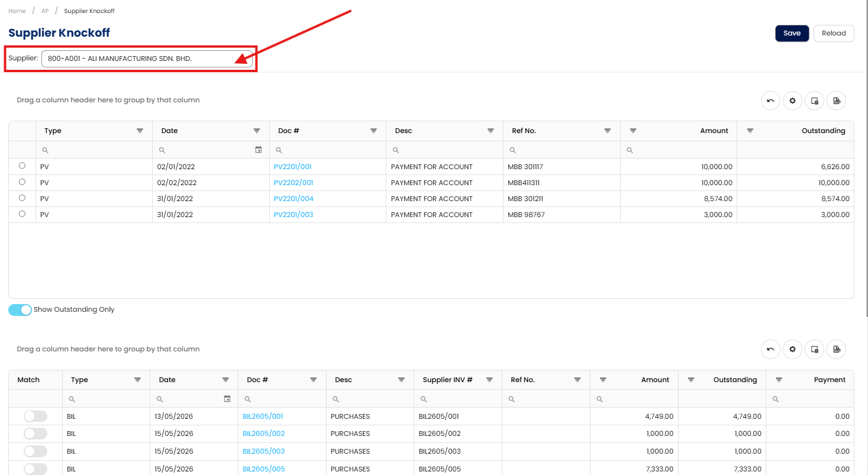The height and width of the screenshot is (475, 868).
Task: Open document link PV2201/004
Action: [x=293, y=199]
